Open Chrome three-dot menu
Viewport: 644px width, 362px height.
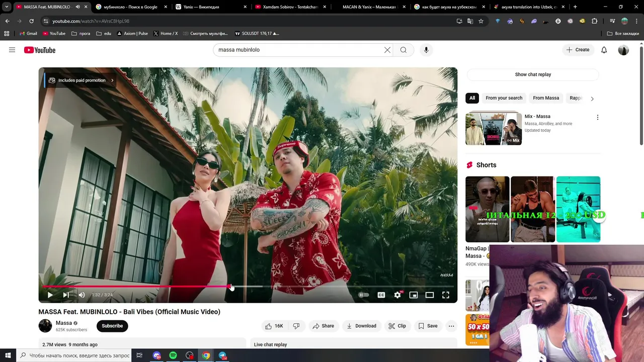636,21
